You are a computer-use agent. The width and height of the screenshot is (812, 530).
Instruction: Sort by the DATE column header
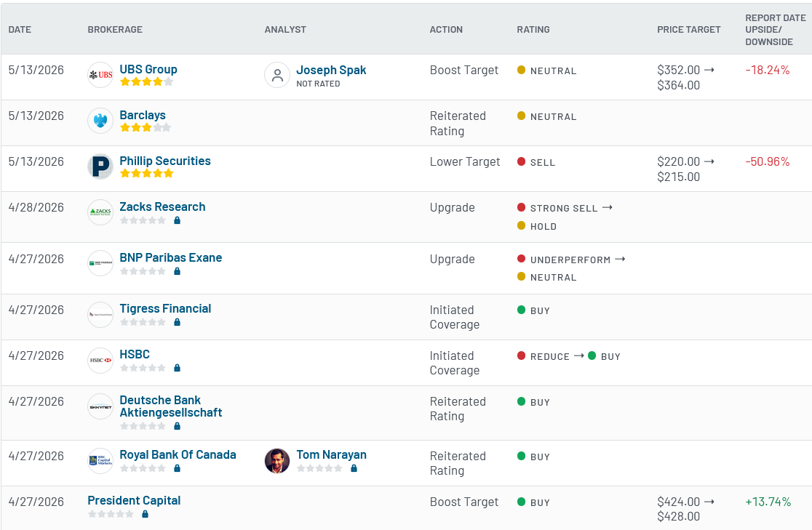[20, 30]
